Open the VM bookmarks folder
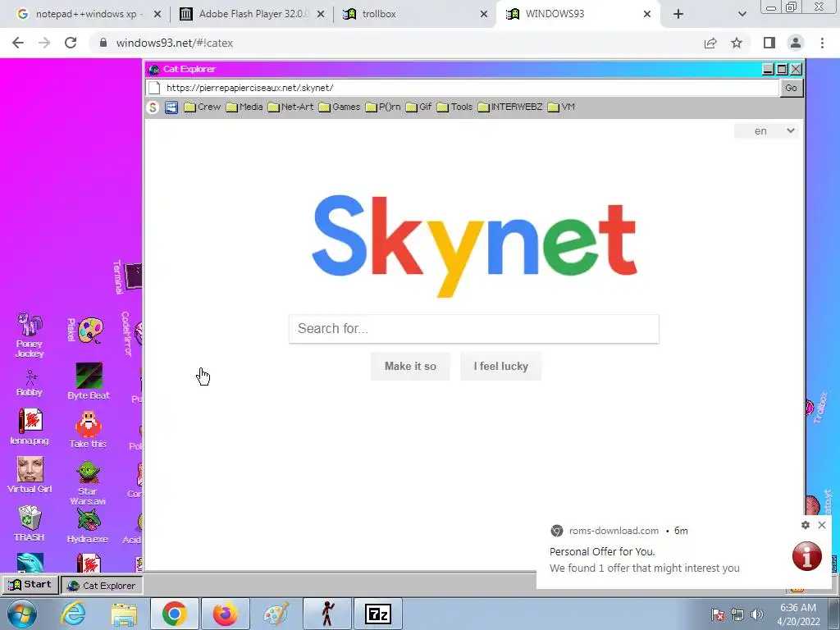Viewport: 840px width, 630px height. pyautogui.click(x=561, y=107)
